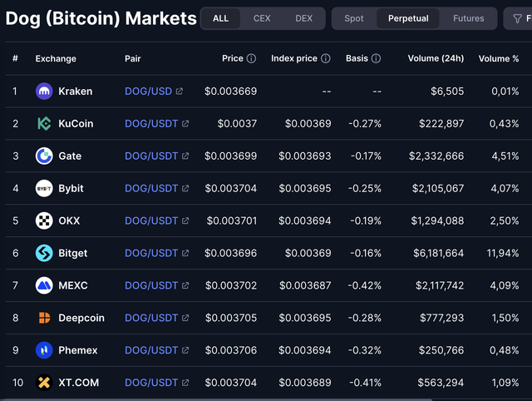Screen dimensions: 532x401
Task: Sort by # rank column header
Action: [15, 58]
